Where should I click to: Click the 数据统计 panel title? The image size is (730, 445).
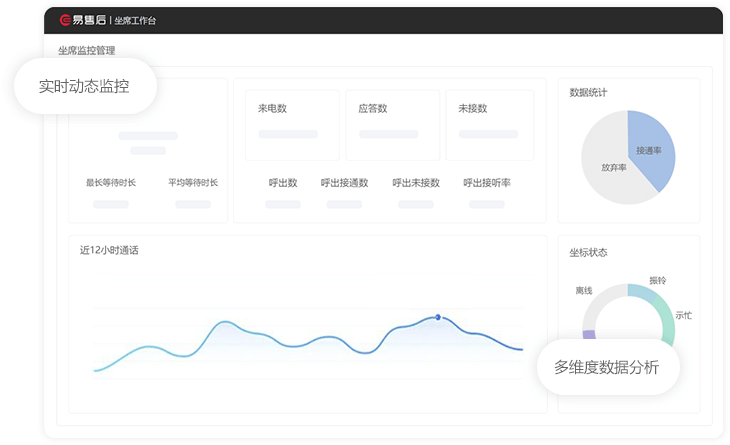[x=588, y=92]
